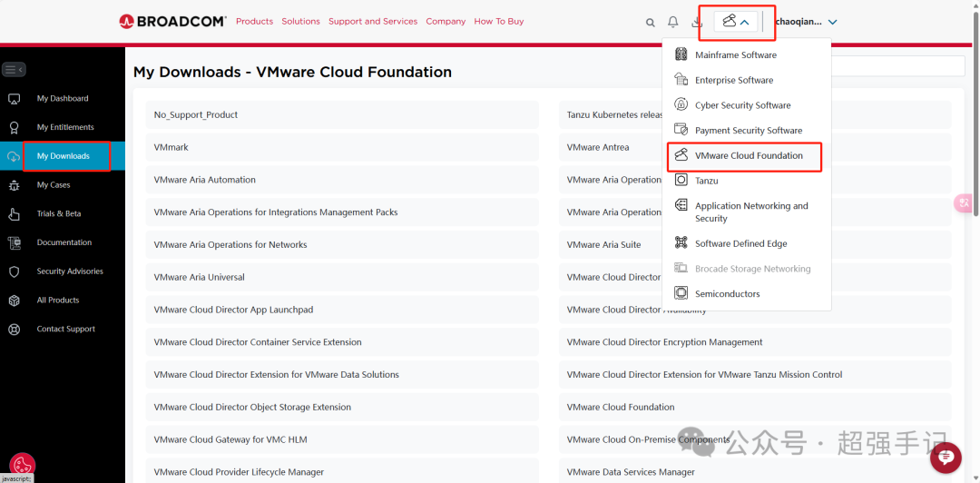Open VMware Aria Suite row

click(610, 244)
